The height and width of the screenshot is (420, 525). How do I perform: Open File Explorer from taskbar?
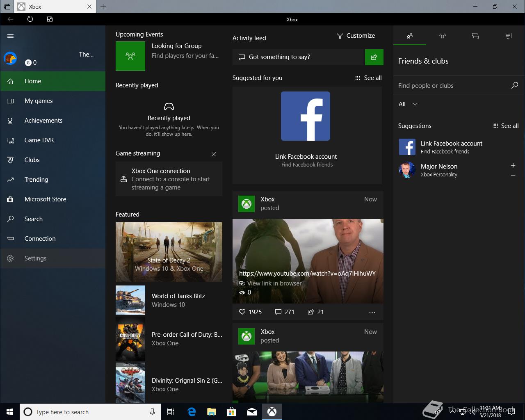coord(212,412)
